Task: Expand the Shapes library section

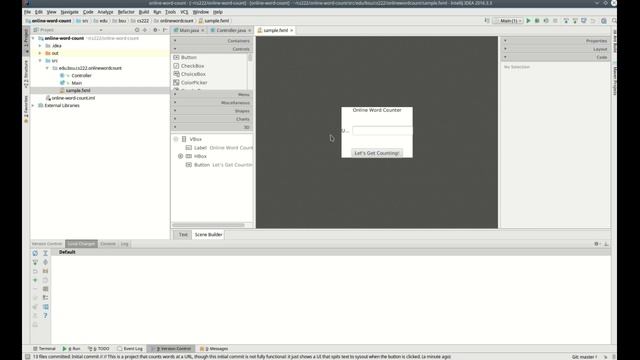Action: (211, 111)
